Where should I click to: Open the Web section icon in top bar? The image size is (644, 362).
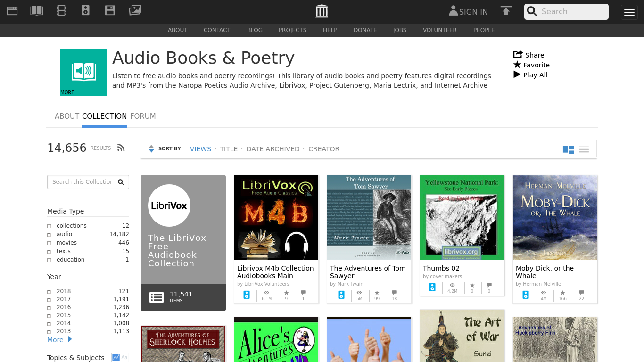(x=12, y=11)
